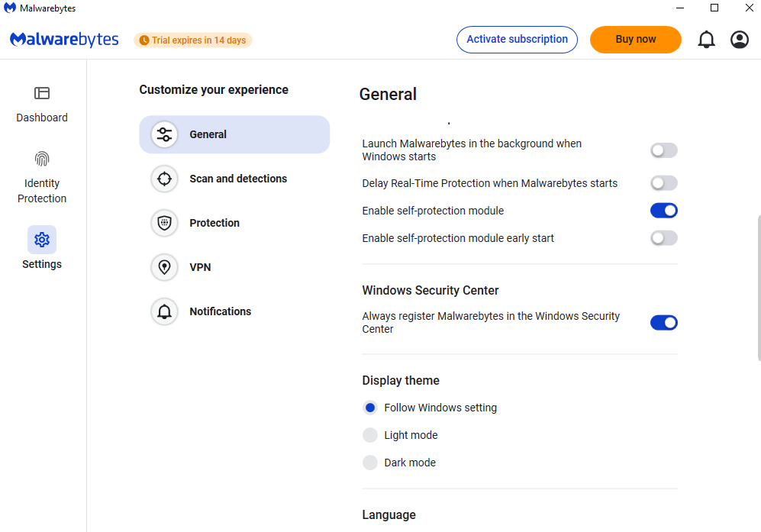Click the Malwarebytes logo in header
This screenshot has height=532, width=761.
click(x=64, y=40)
